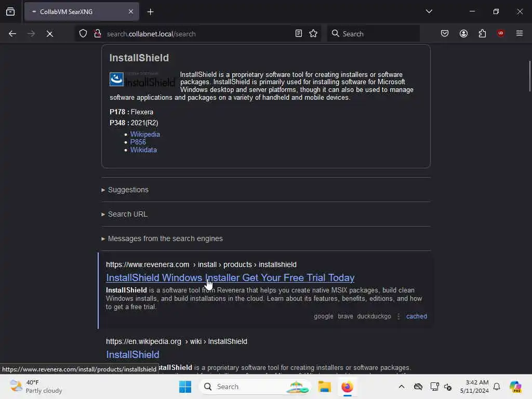Go back to the previous page
The width and height of the screenshot is (532, 399).
[12, 34]
